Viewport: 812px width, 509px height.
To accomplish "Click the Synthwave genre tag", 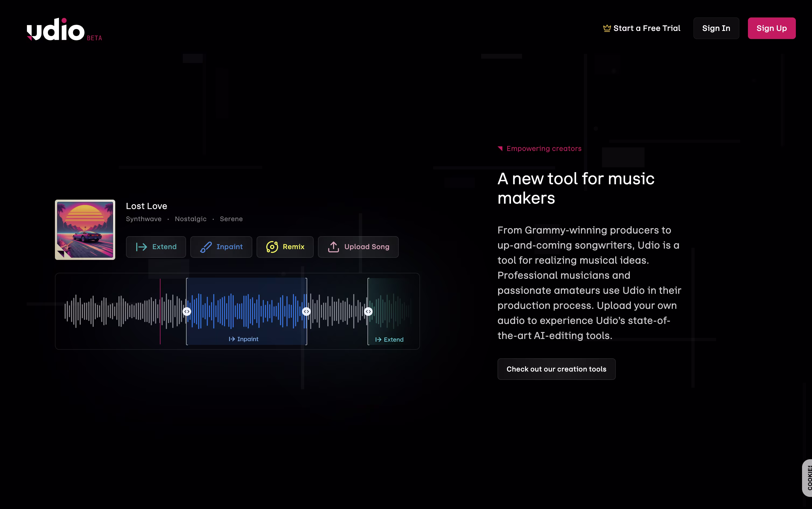I will pyautogui.click(x=144, y=219).
